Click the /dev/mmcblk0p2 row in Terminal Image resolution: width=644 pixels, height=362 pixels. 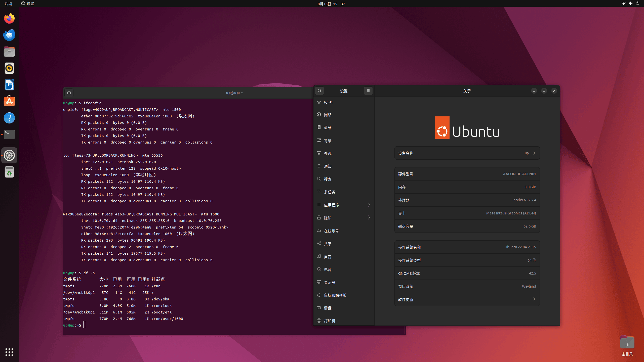pyautogui.click(x=108, y=293)
